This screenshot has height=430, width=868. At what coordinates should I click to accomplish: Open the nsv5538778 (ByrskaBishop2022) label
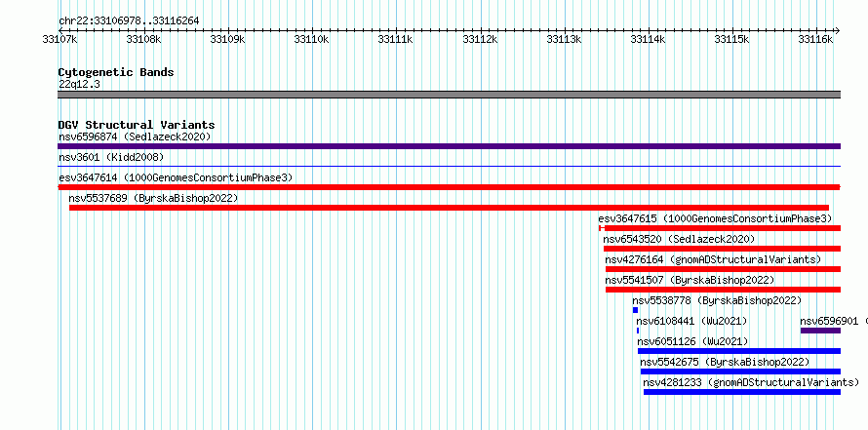717,300
